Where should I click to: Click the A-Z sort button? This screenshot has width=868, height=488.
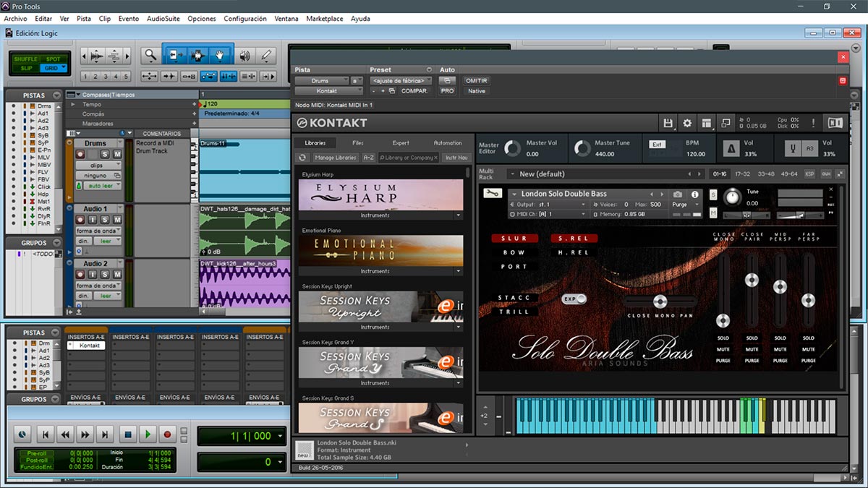tap(369, 158)
